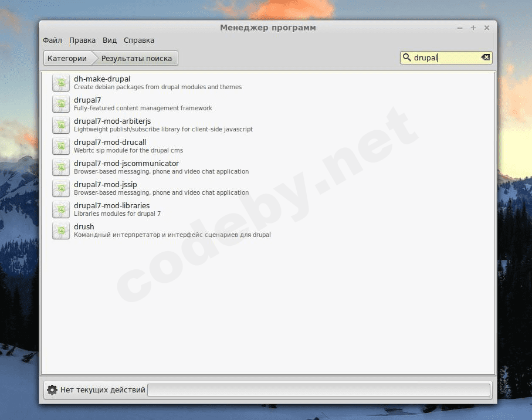Click the drupal7-mod-libraries package icon
This screenshot has width=532, height=420.
[x=61, y=209]
